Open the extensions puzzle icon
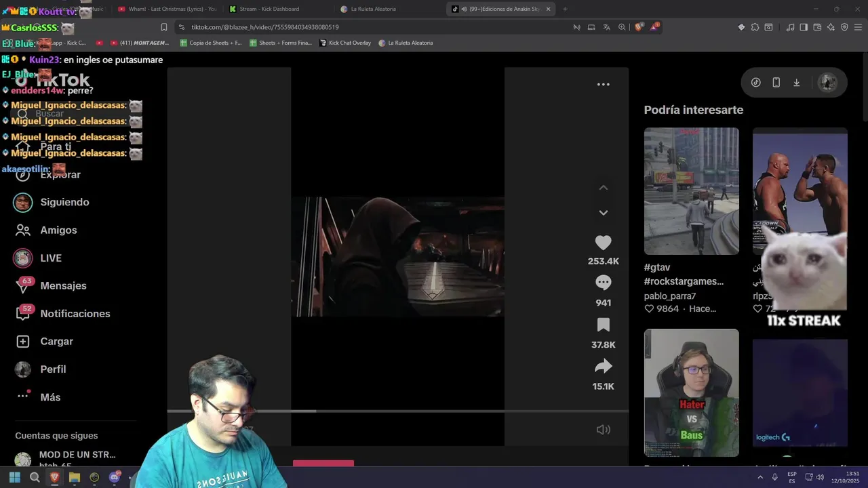This screenshot has width=868, height=488. [x=755, y=27]
